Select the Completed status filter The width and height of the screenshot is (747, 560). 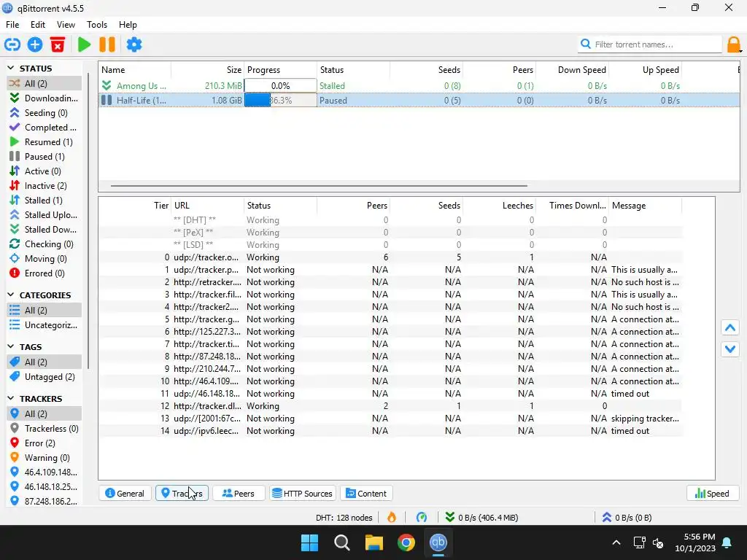(44, 127)
